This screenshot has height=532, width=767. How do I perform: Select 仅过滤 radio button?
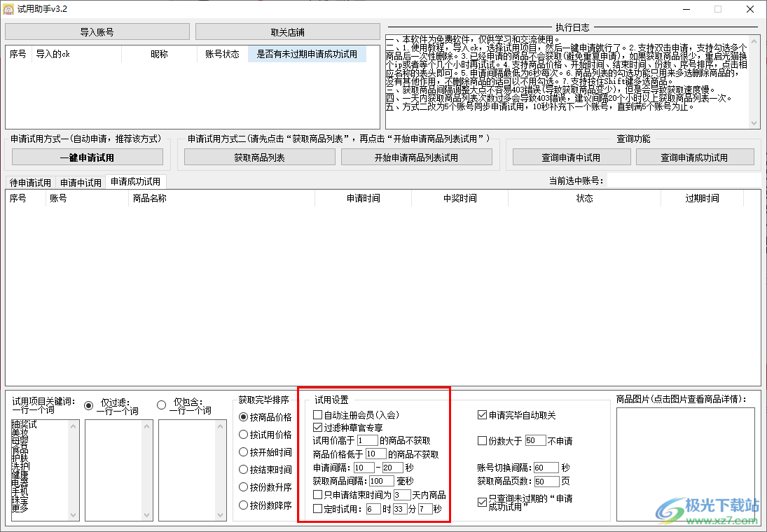click(88, 405)
